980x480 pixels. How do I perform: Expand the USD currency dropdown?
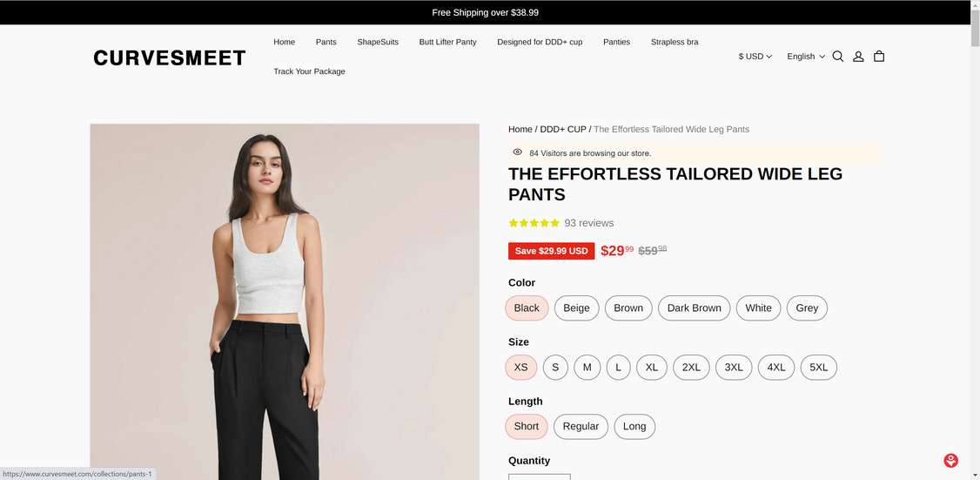point(755,57)
